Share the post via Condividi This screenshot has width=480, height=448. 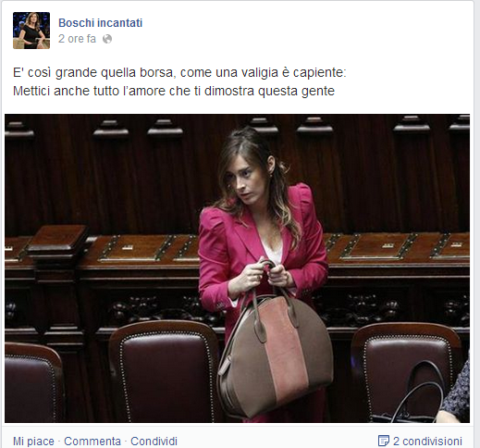(x=154, y=442)
